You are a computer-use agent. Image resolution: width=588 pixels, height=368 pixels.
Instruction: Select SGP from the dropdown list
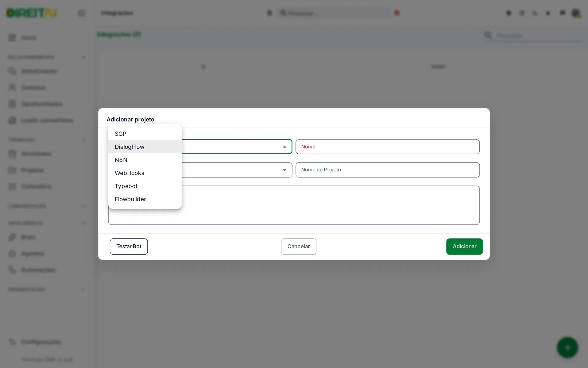[x=145, y=134]
